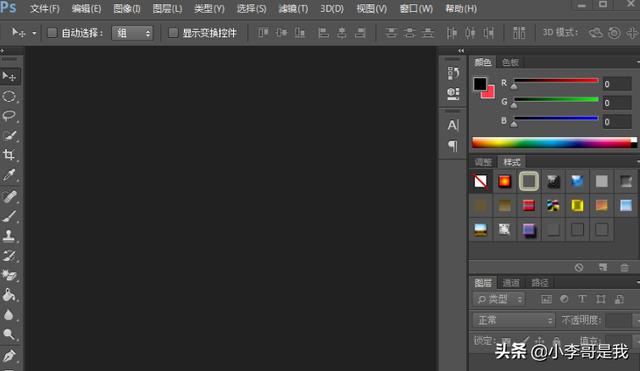Select the Elliptical Marquee tool
640x371 pixels.
click(x=9, y=96)
